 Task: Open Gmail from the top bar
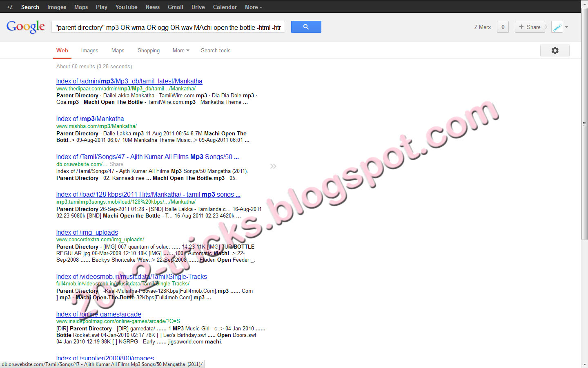[176, 7]
